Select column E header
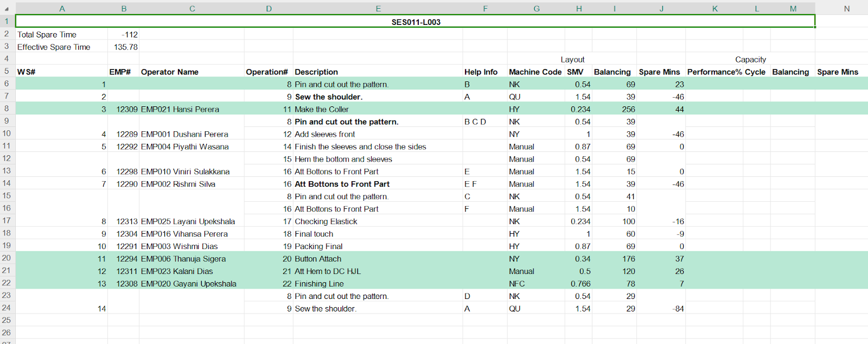This screenshot has height=344, width=868. (378, 9)
